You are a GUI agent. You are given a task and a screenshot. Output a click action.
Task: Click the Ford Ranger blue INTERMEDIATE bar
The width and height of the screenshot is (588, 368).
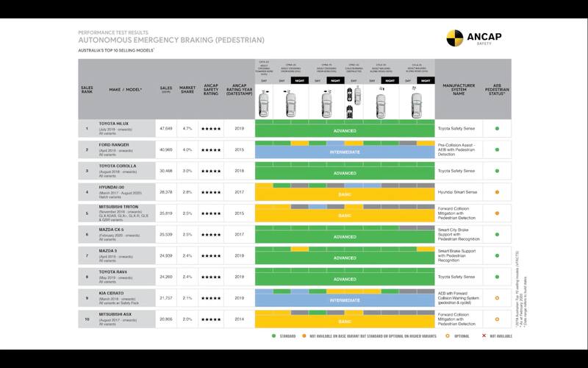tap(345, 152)
